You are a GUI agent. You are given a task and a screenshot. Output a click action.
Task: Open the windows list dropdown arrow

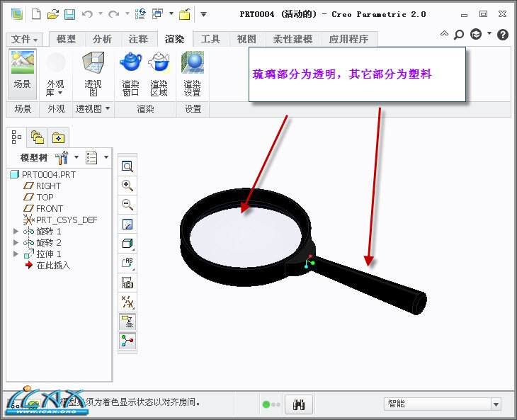point(171,13)
